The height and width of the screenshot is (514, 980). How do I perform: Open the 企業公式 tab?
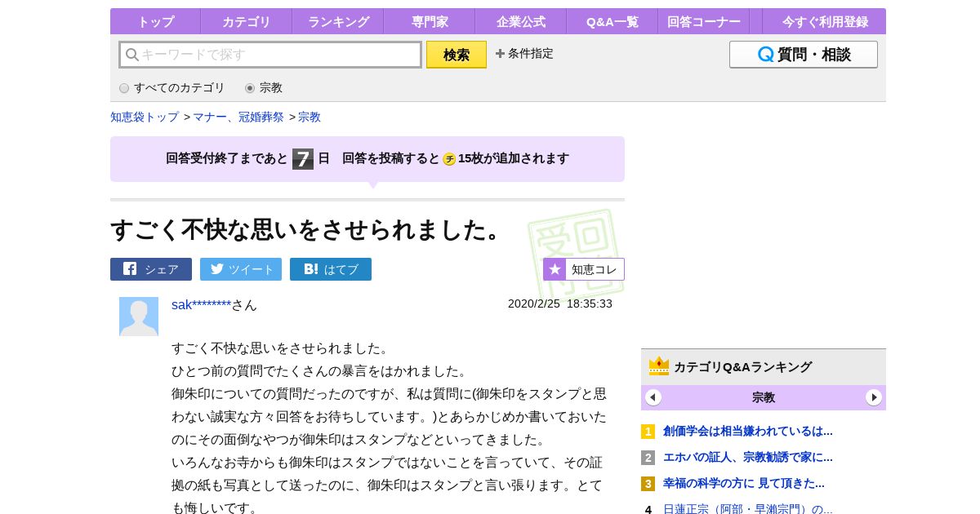click(521, 21)
